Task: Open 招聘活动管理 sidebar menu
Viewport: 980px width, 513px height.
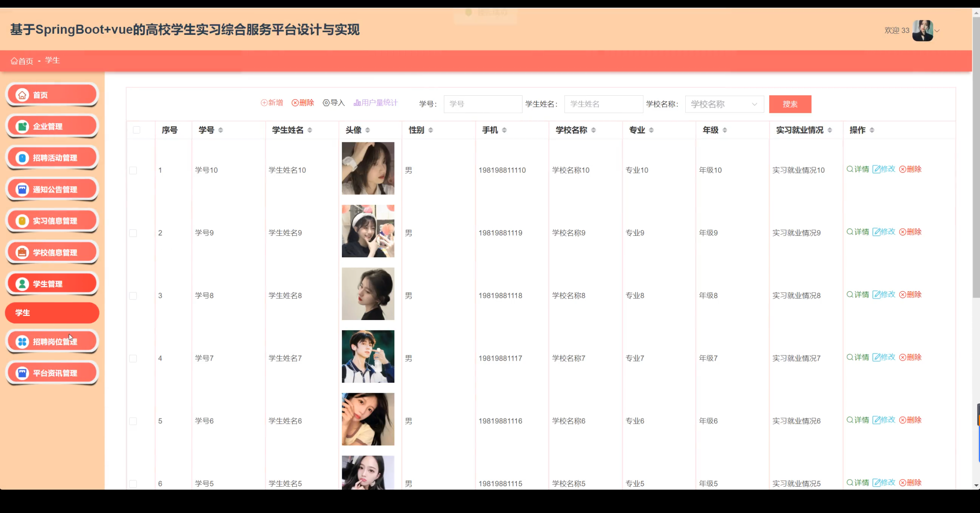Action: point(52,158)
